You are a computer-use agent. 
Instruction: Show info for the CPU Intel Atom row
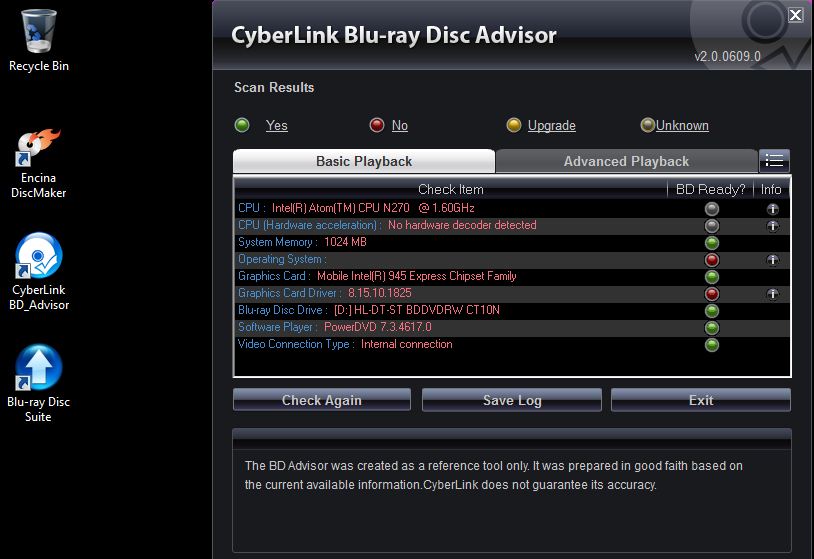(x=772, y=209)
